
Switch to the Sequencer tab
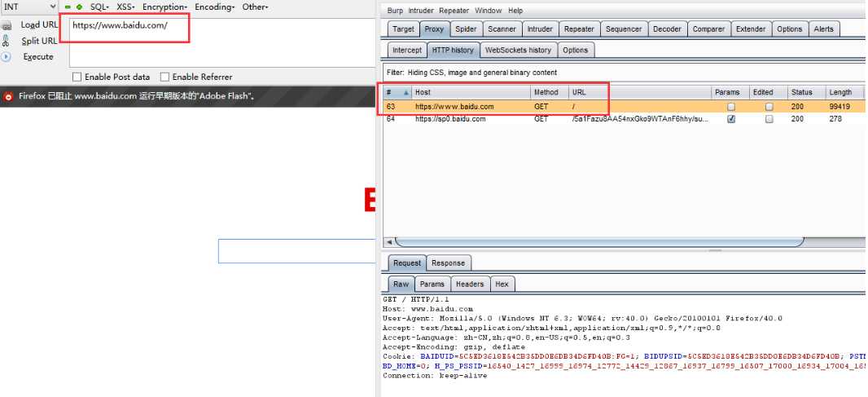click(624, 29)
